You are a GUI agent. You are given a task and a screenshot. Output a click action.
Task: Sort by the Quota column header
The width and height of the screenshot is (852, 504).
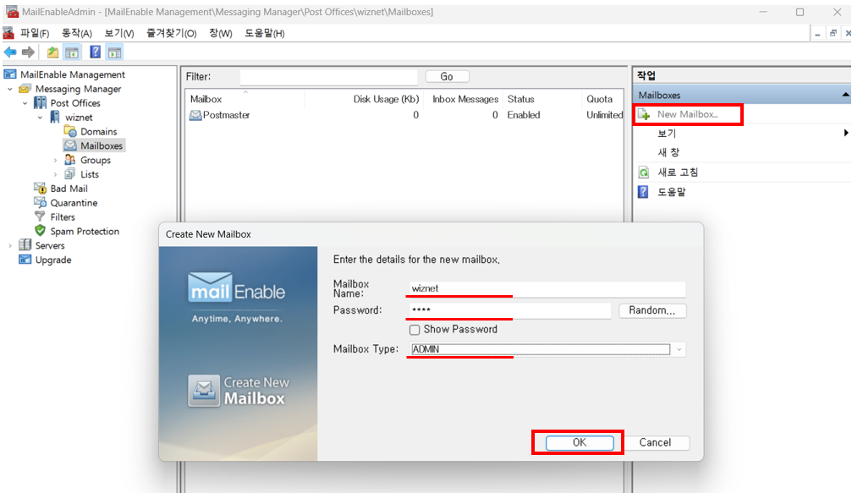coord(602,99)
